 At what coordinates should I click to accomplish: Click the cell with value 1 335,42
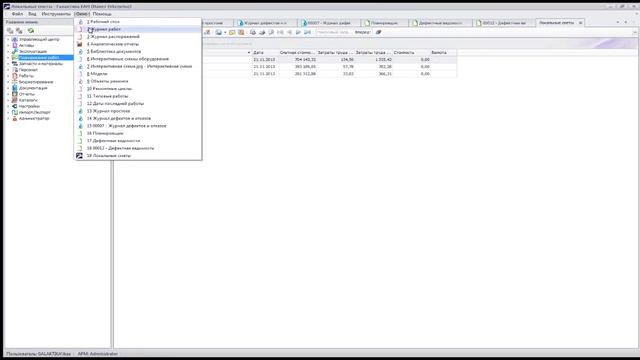[x=373, y=60]
